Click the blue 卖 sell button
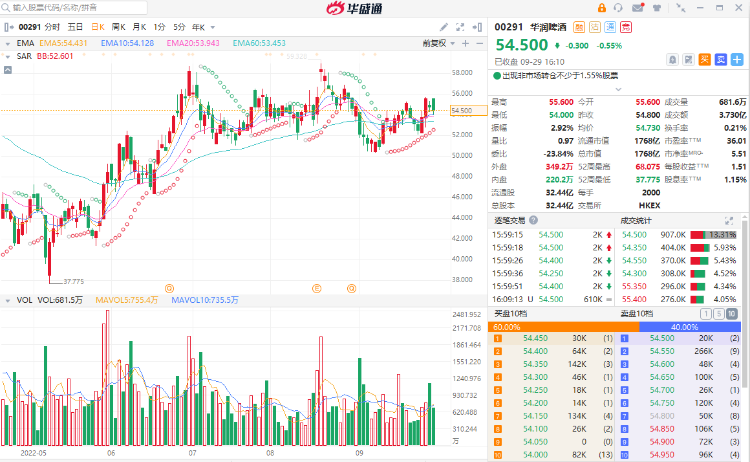 click(x=721, y=60)
